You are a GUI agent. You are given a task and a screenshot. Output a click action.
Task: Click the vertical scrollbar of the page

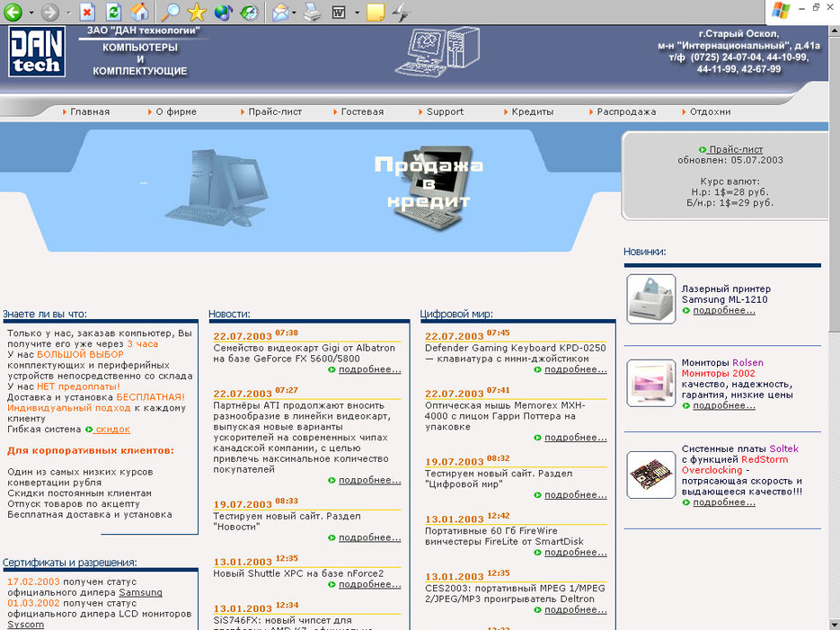click(x=834, y=328)
